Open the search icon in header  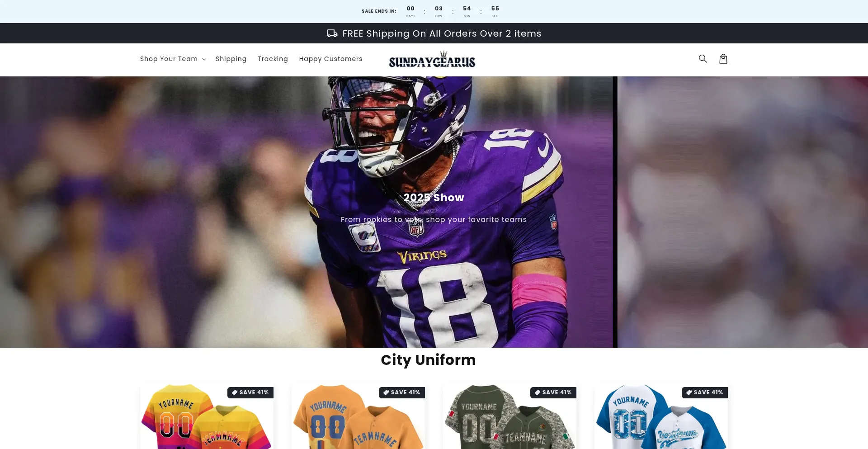703,59
